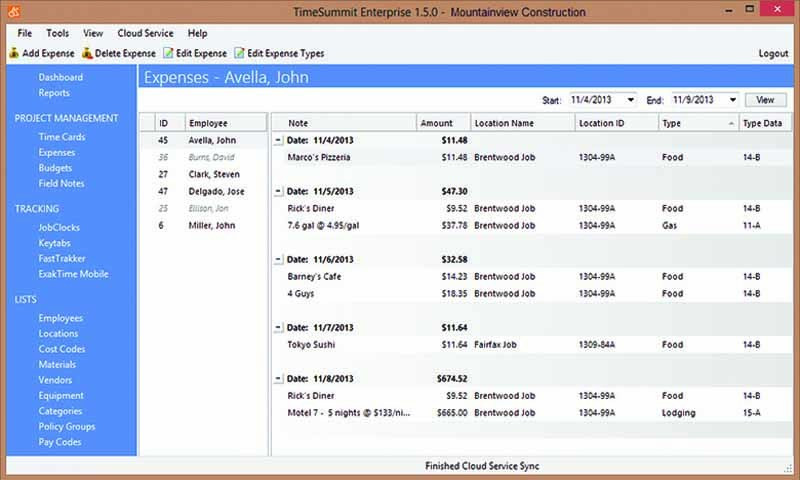The height and width of the screenshot is (480, 800).
Task: Click the Edit Expense Types icon
Action: click(x=239, y=53)
